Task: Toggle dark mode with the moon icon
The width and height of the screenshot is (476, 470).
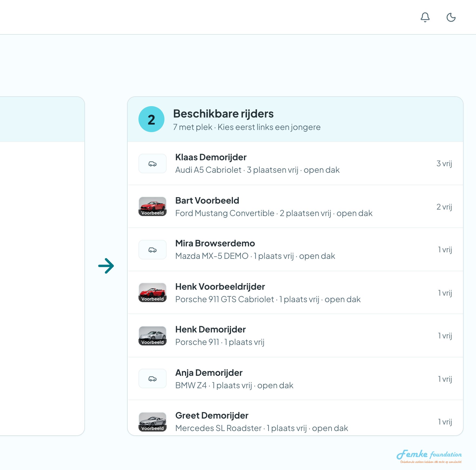Action: tap(451, 17)
